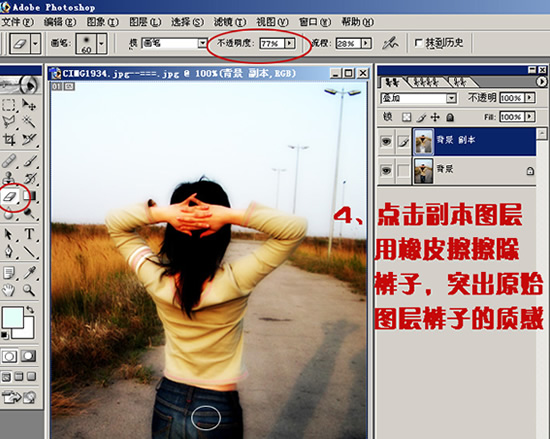Toggle lock position cross-arrows icon
The image size is (550, 439).
click(435, 117)
